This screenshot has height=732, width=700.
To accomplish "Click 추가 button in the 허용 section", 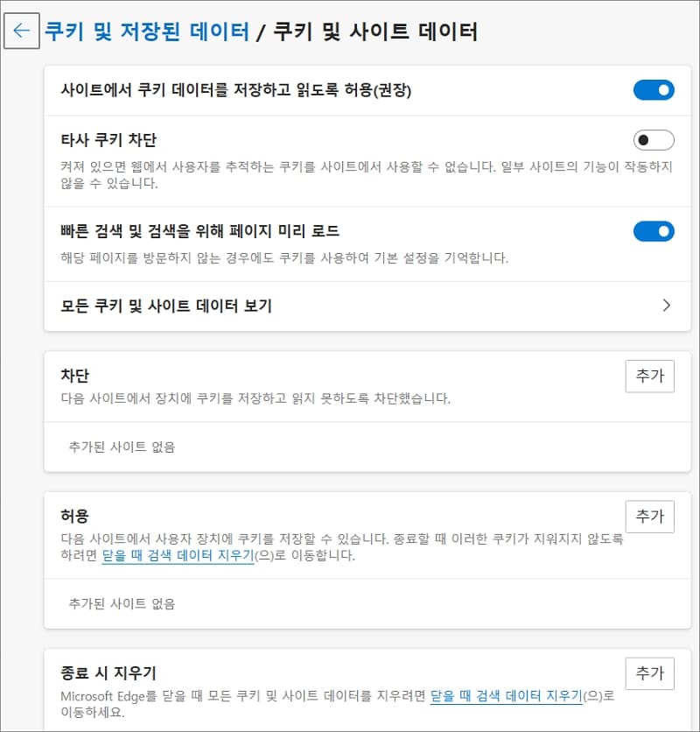I will click(649, 517).
